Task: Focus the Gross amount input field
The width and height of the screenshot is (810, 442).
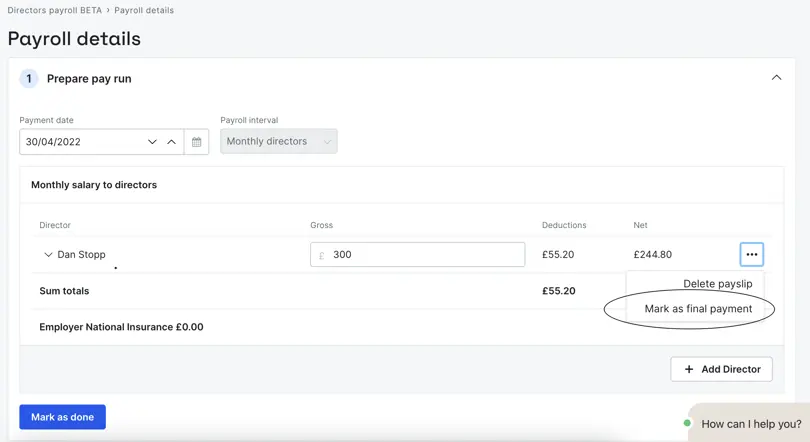Action: (417, 255)
